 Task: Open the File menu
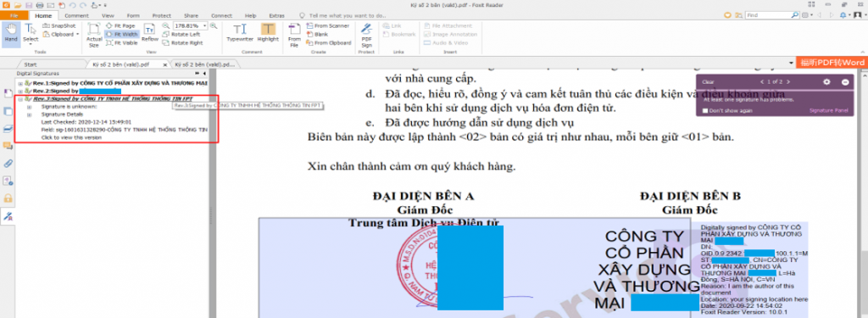14,16
